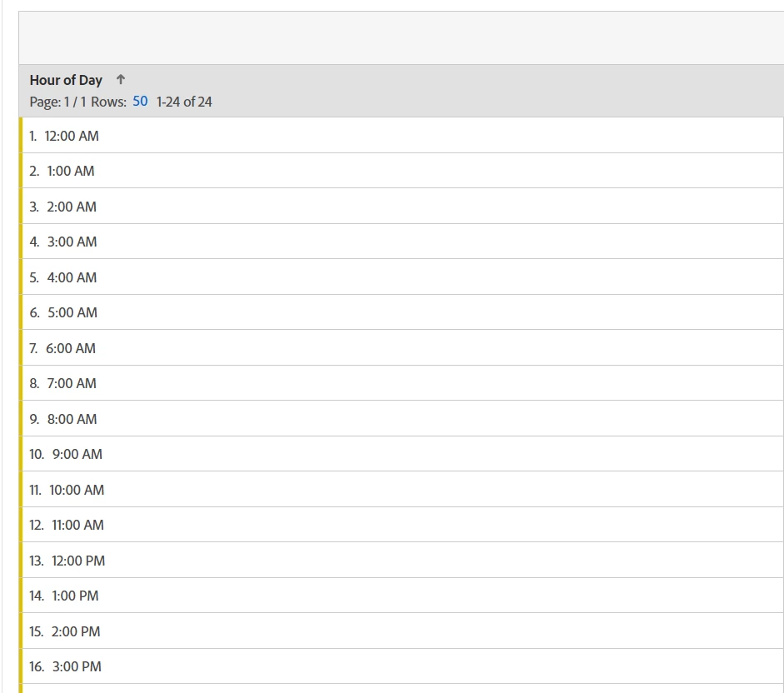The width and height of the screenshot is (784, 693).
Task: Select the 2:00 PM row
Action: (402, 631)
